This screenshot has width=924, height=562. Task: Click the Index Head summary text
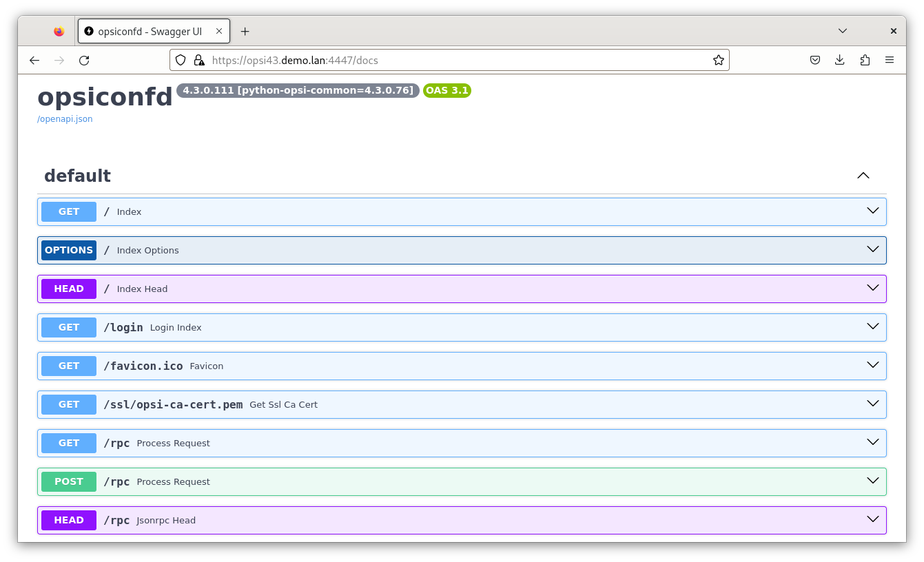[142, 289]
